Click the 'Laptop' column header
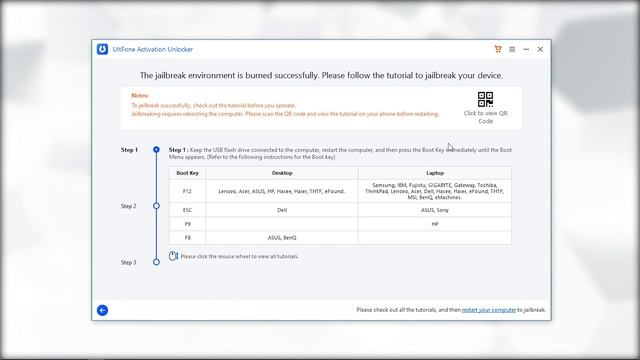Image resolution: width=640 pixels, height=360 pixels. (x=435, y=173)
